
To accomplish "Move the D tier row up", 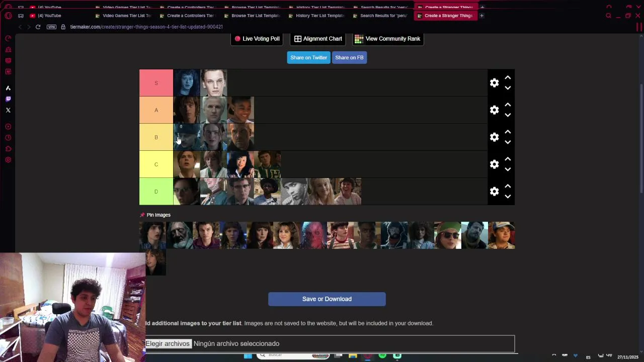I will pyautogui.click(x=508, y=187).
